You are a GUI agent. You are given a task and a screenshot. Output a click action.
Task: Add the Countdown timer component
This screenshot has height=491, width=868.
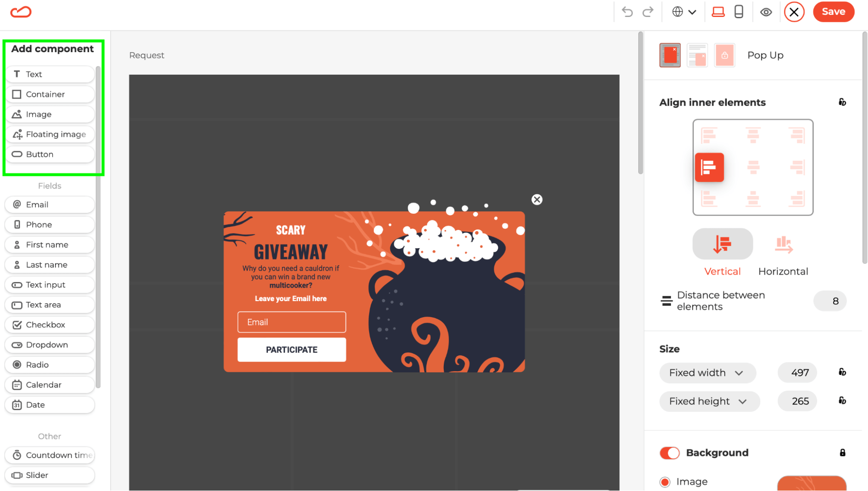tap(50, 455)
